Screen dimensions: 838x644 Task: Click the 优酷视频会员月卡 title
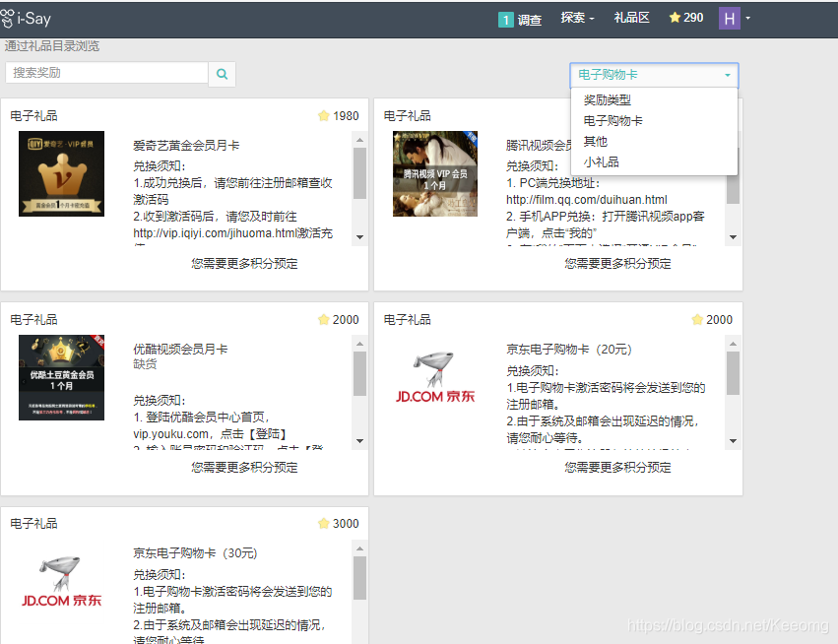tap(180, 349)
